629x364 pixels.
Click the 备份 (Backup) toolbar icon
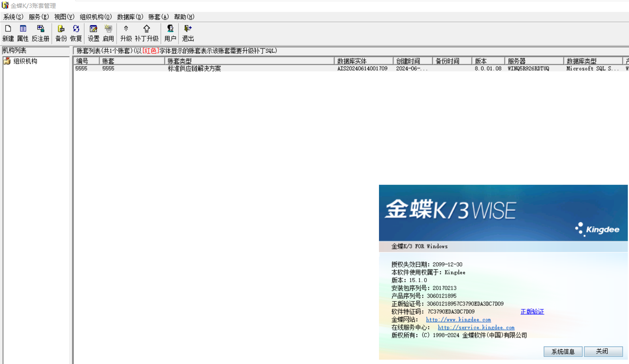click(x=61, y=33)
